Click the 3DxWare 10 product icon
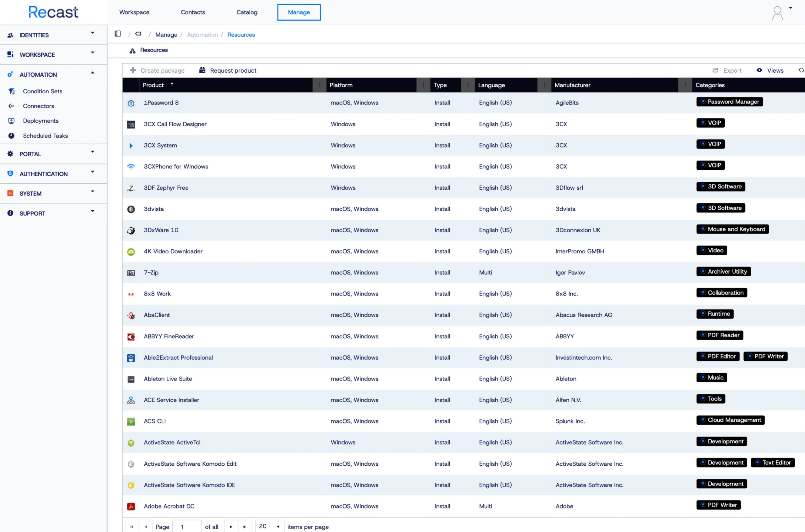The height and width of the screenshot is (532, 805). [131, 231]
